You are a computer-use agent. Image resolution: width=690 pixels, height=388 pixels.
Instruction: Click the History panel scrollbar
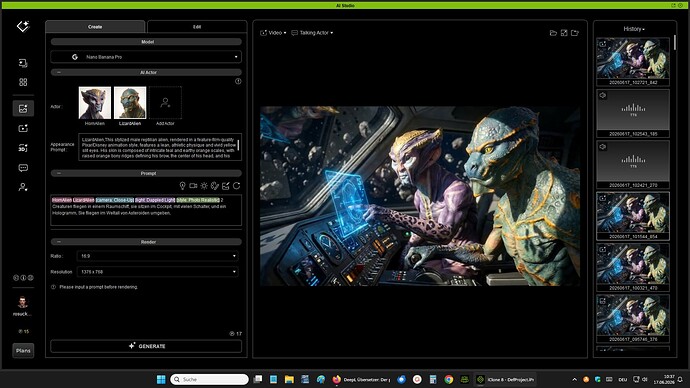tap(675, 43)
